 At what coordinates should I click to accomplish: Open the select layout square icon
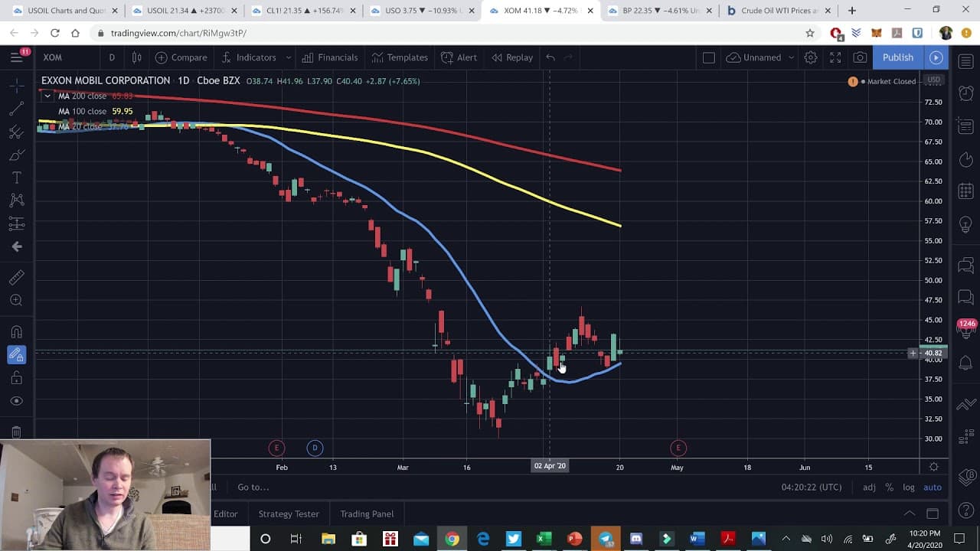point(708,57)
